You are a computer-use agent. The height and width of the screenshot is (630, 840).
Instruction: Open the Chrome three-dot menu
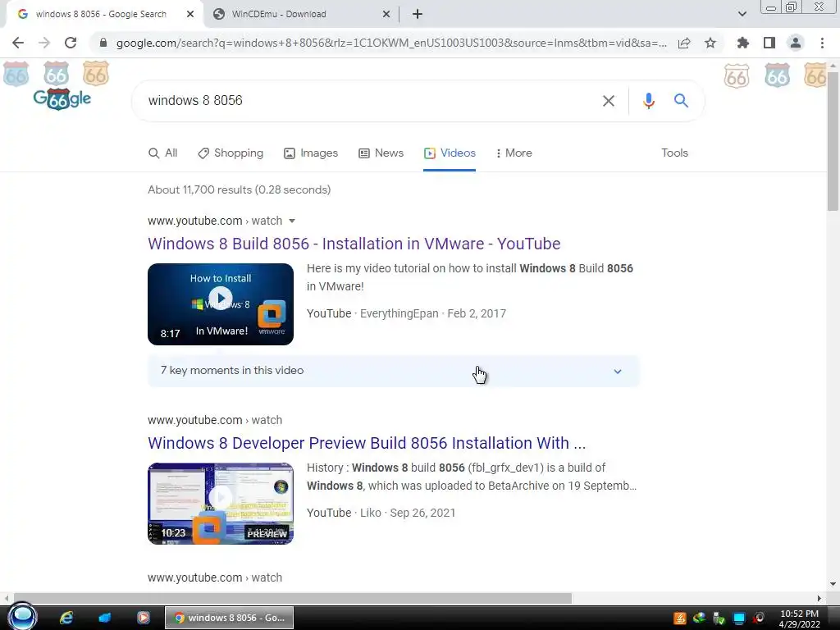point(822,43)
